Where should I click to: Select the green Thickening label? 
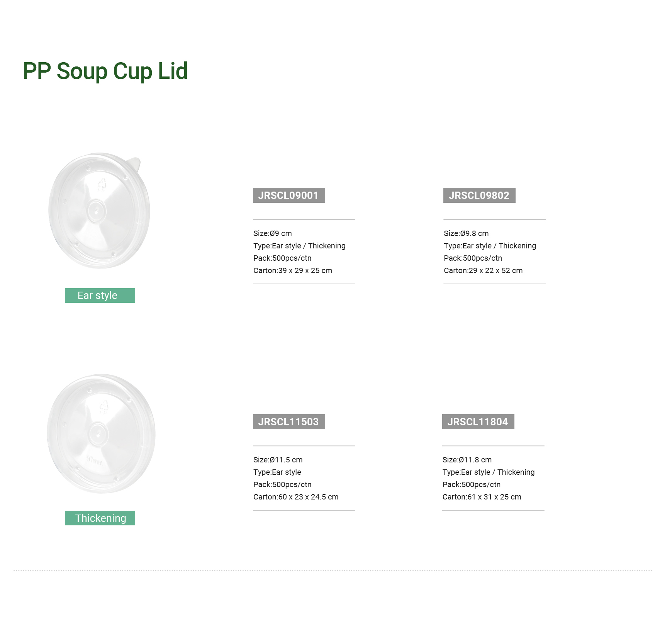pyautogui.click(x=100, y=518)
